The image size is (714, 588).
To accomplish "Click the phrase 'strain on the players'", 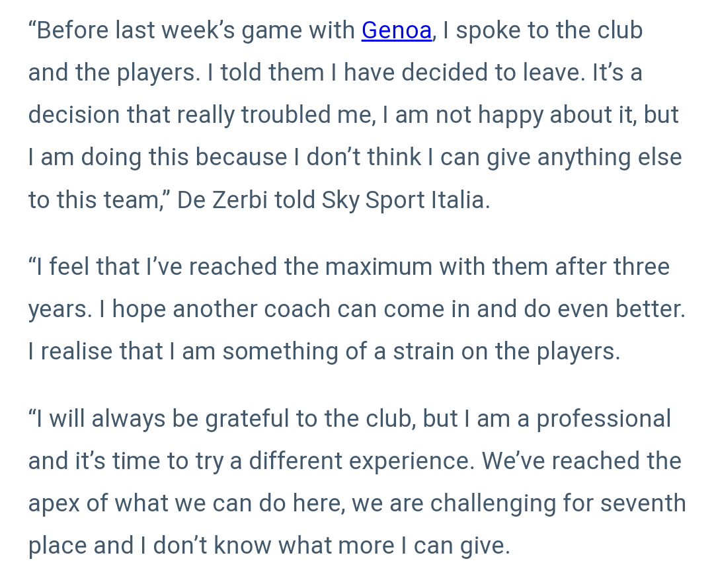I will point(506,351).
